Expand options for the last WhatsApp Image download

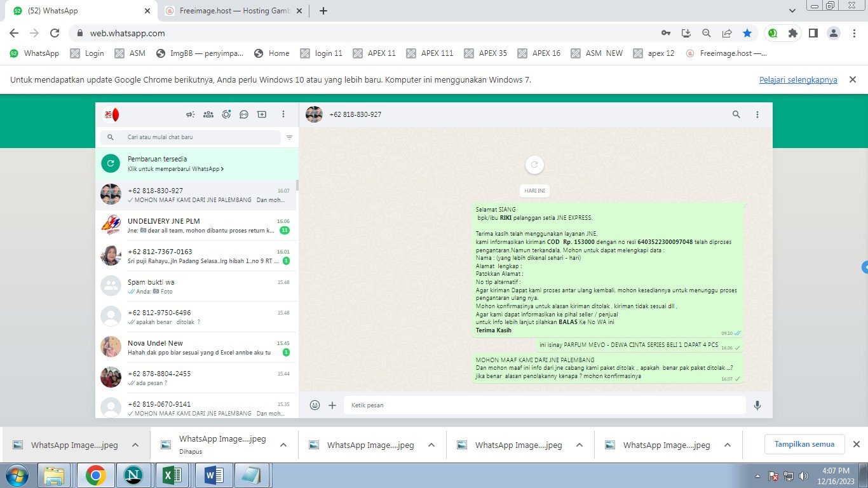tap(728, 445)
